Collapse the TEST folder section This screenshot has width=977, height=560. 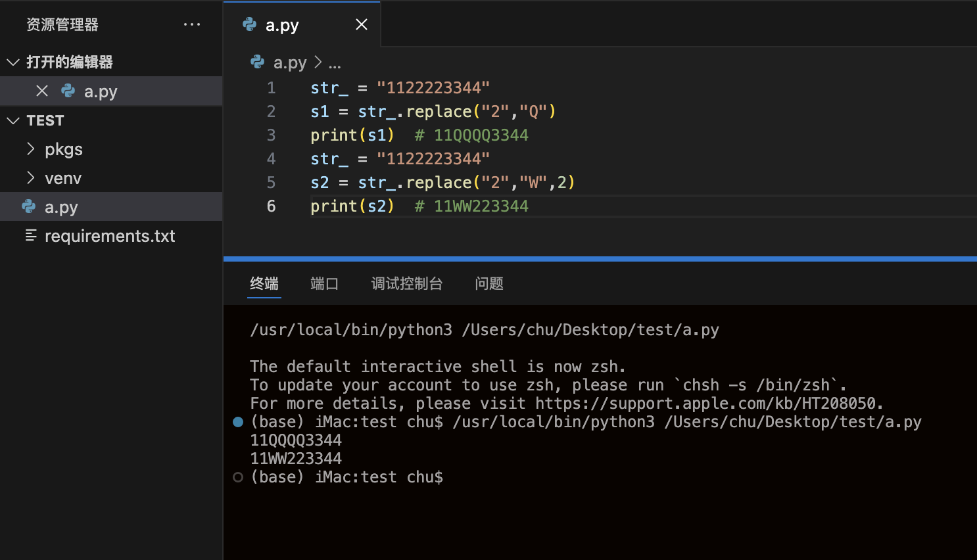click(x=13, y=121)
